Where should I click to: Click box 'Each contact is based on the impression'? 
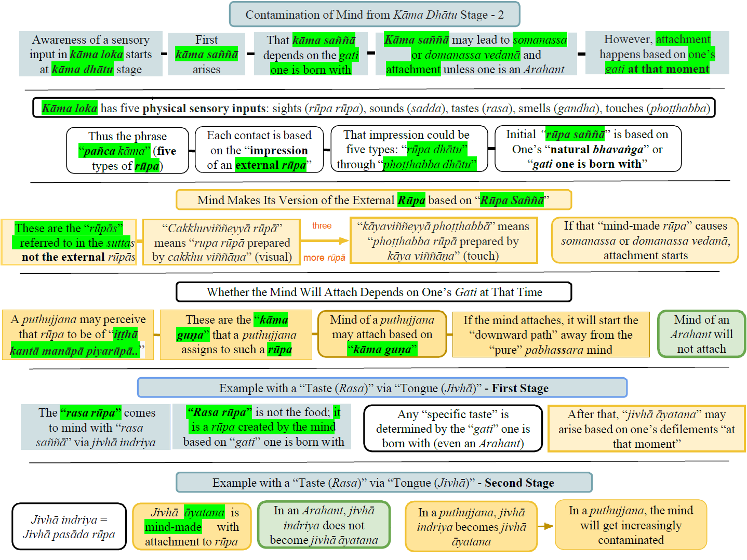pos(259,150)
